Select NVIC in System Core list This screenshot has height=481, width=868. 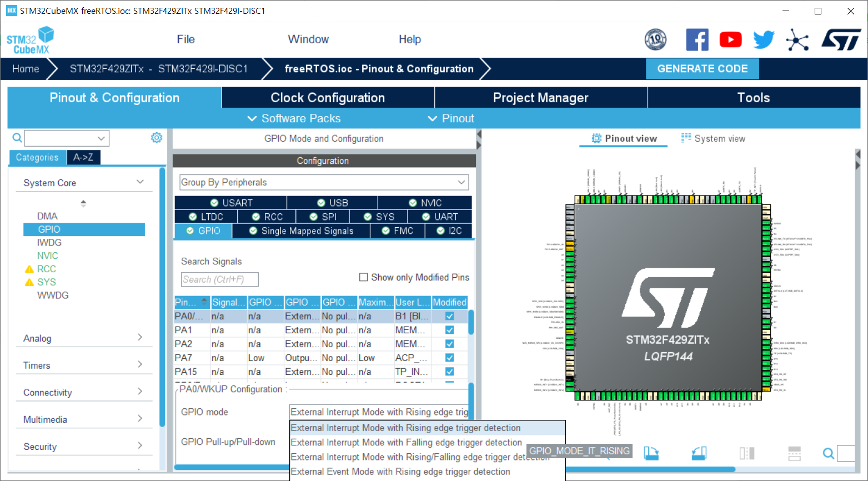48,256
